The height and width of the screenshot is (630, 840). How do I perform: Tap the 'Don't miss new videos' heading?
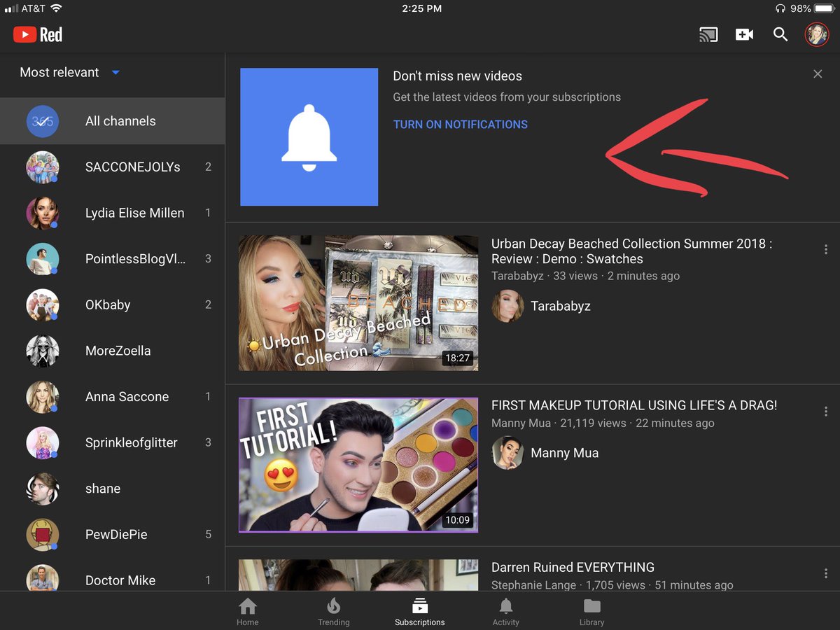(458, 76)
